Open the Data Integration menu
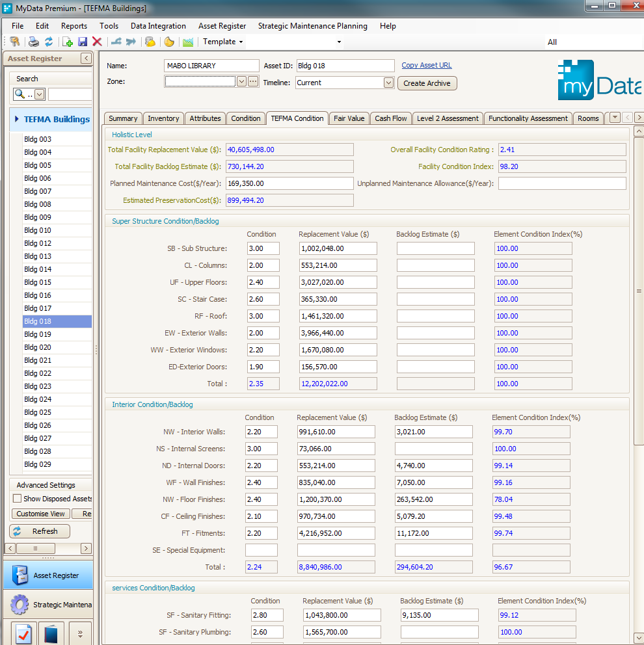The image size is (644, 645). 158,26
